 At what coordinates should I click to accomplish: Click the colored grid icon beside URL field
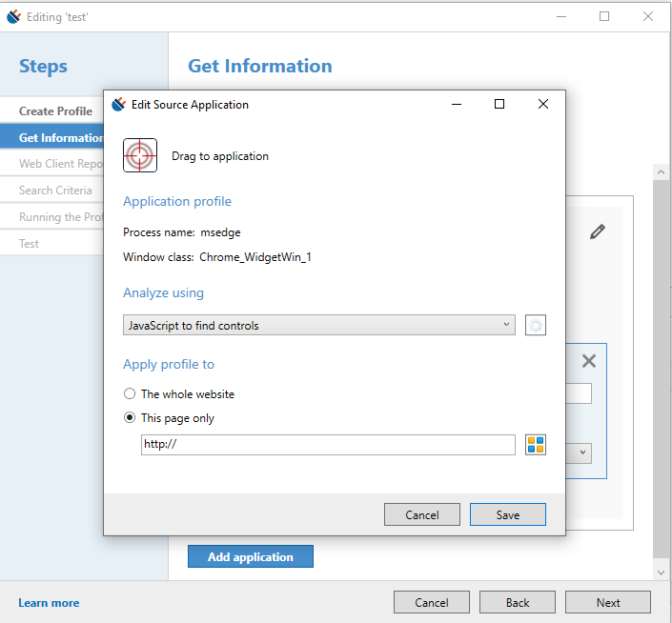pos(536,445)
